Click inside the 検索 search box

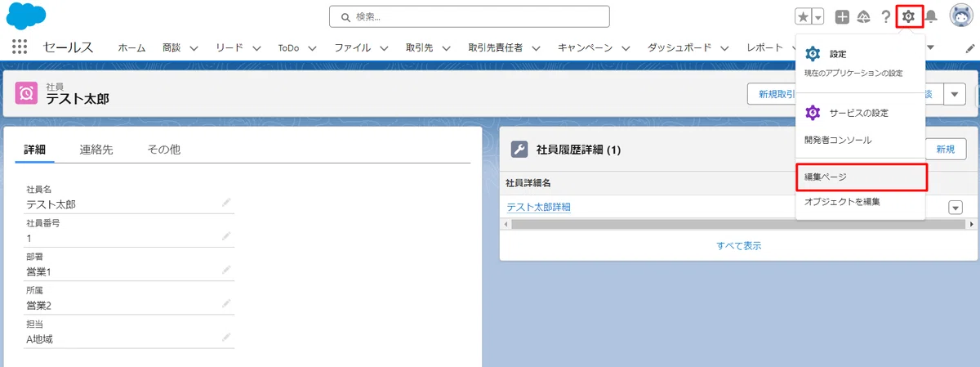coord(469,16)
